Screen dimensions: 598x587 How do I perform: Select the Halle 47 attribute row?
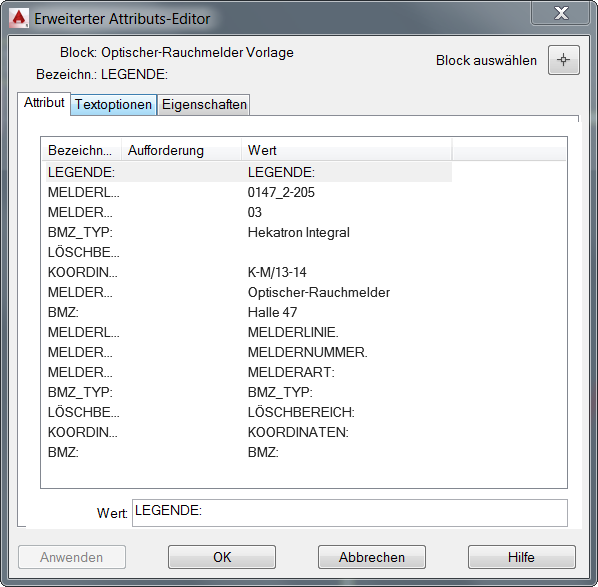click(249, 312)
